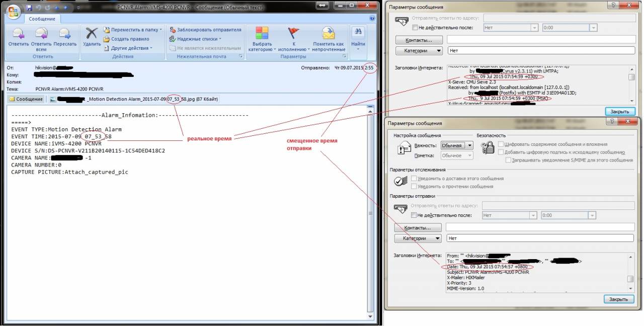Image resolution: width=644 pixels, height=326 pixels.
Task: Open the Motion Detection Alarm jpg attachment
Action: click(x=134, y=99)
